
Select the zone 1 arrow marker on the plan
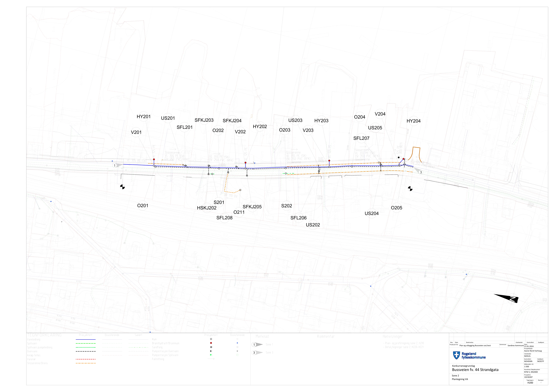(x=118, y=165)
